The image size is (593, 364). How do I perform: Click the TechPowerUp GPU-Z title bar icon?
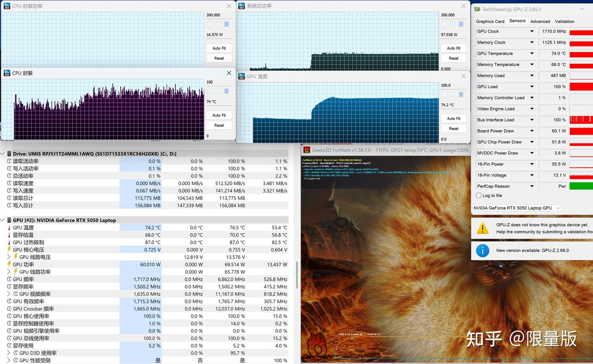pyautogui.click(x=477, y=9)
